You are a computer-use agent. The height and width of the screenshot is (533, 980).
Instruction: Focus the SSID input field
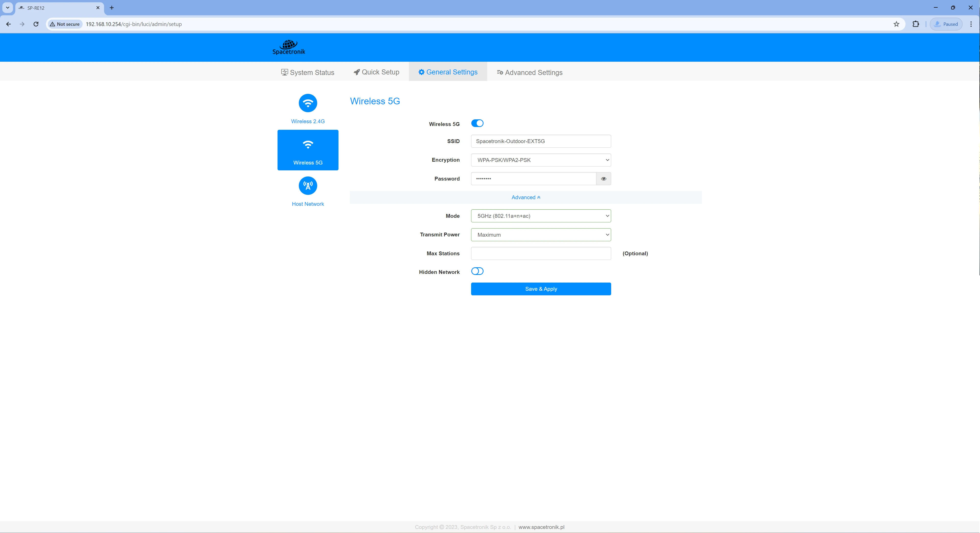click(541, 141)
